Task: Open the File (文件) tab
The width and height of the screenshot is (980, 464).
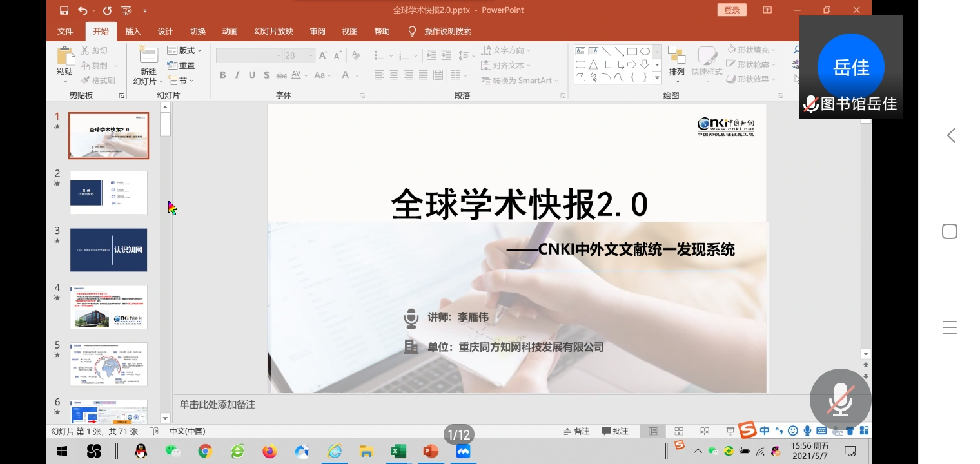Action: coord(66,32)
